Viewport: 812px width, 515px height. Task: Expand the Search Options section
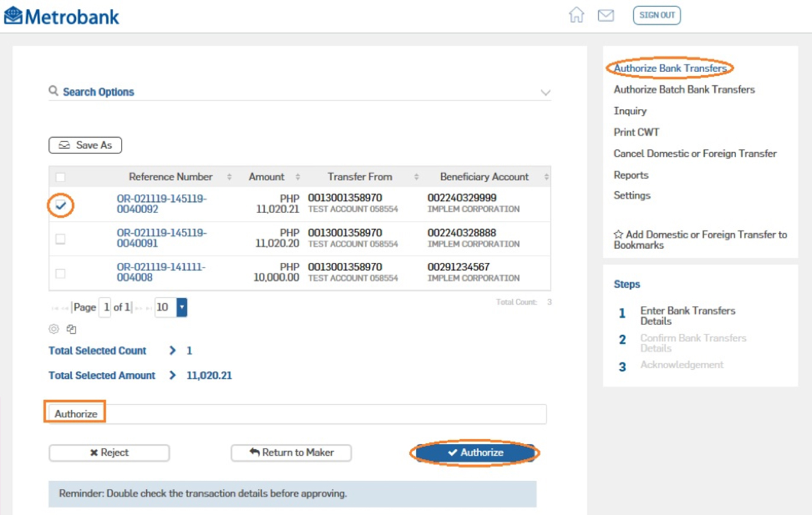545,92
